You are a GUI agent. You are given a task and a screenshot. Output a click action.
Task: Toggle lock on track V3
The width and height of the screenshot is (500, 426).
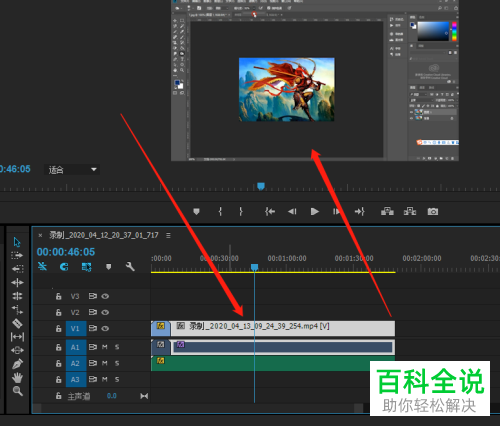59,296
